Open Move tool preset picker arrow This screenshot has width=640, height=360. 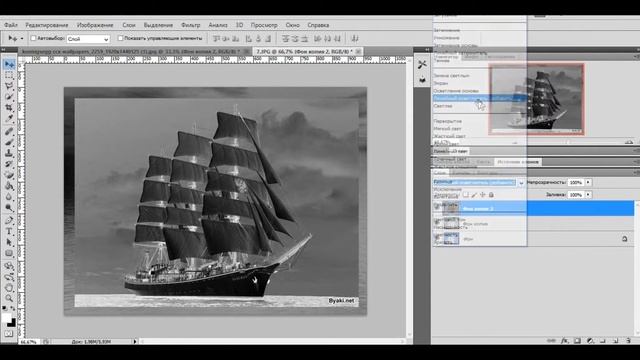[x=22, y=39]
